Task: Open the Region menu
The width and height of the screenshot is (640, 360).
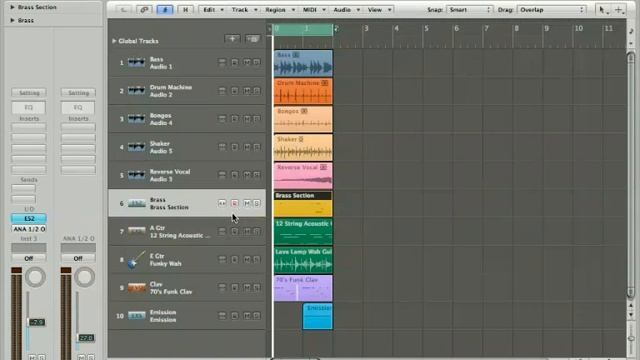Action: click(279, 9)
